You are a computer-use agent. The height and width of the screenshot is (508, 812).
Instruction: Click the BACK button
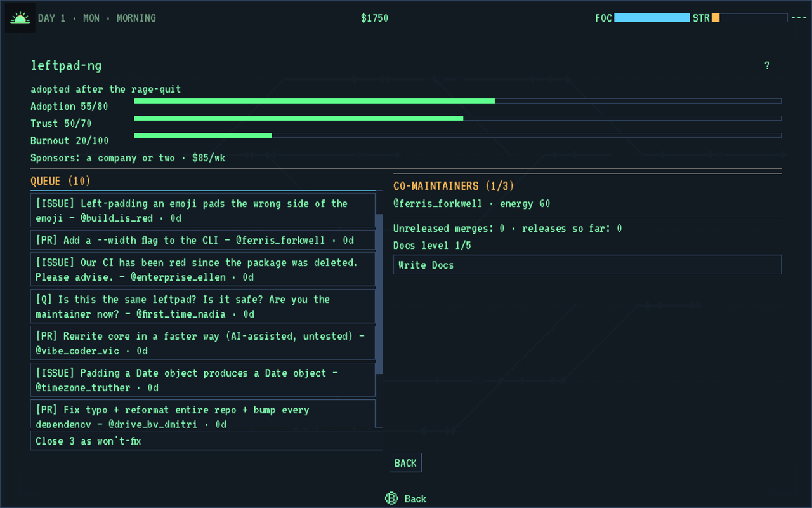coord(405,463)
